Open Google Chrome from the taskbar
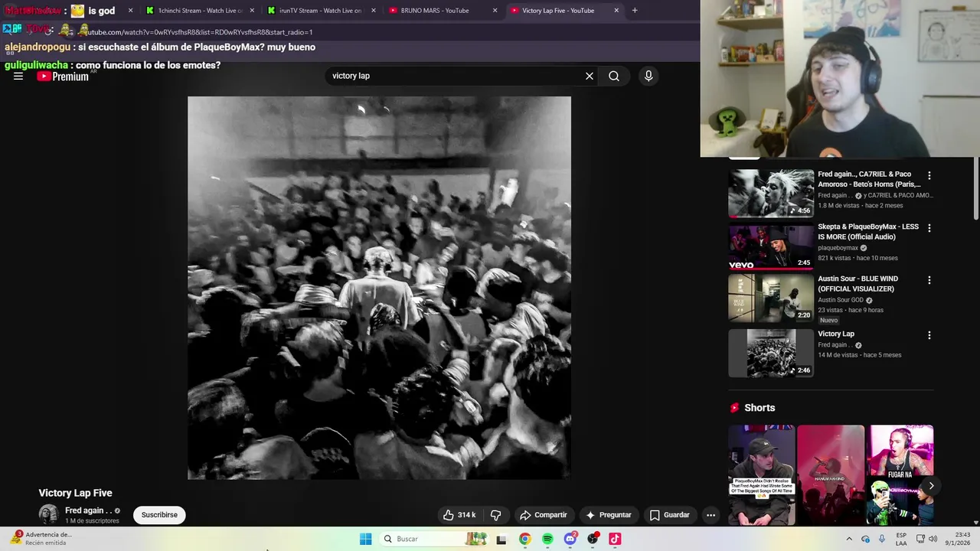This screenshot has width=980, height=551. pyautogui.click(x=524, y=539)
